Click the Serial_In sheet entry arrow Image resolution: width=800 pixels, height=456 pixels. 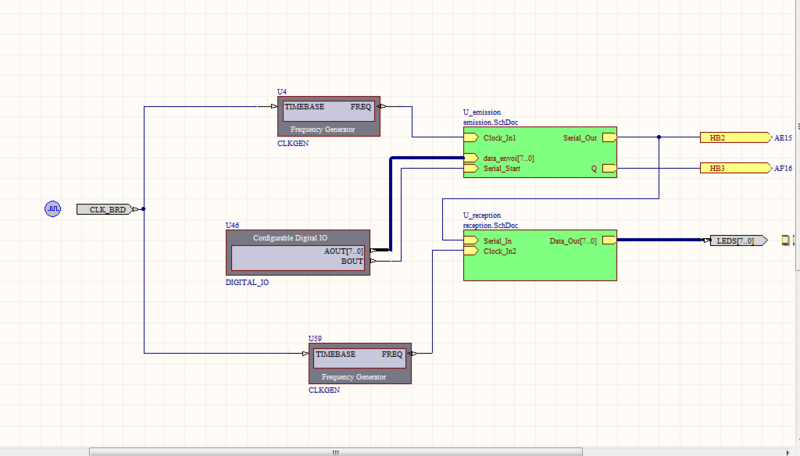(x=471, y=241)
